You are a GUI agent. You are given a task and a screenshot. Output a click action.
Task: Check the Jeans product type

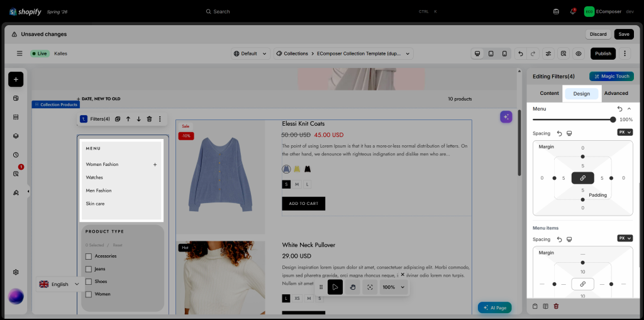click(88, 269)
